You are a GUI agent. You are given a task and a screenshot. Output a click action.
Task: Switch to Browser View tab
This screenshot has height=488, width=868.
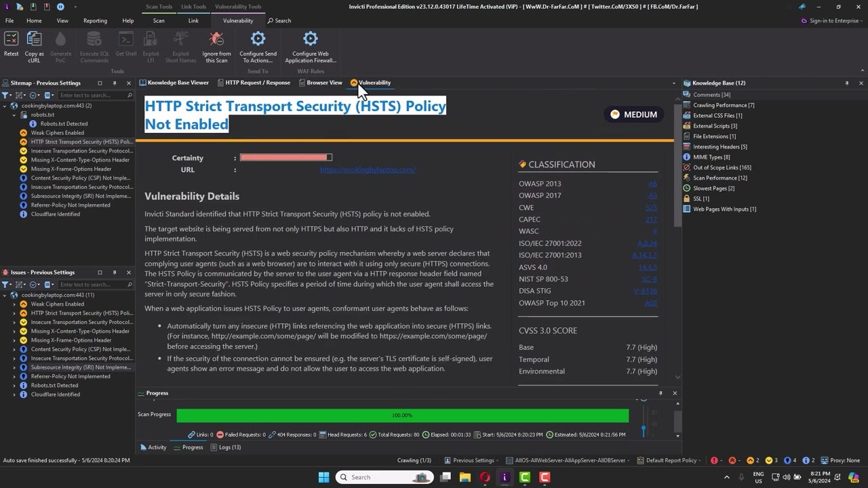321,83
